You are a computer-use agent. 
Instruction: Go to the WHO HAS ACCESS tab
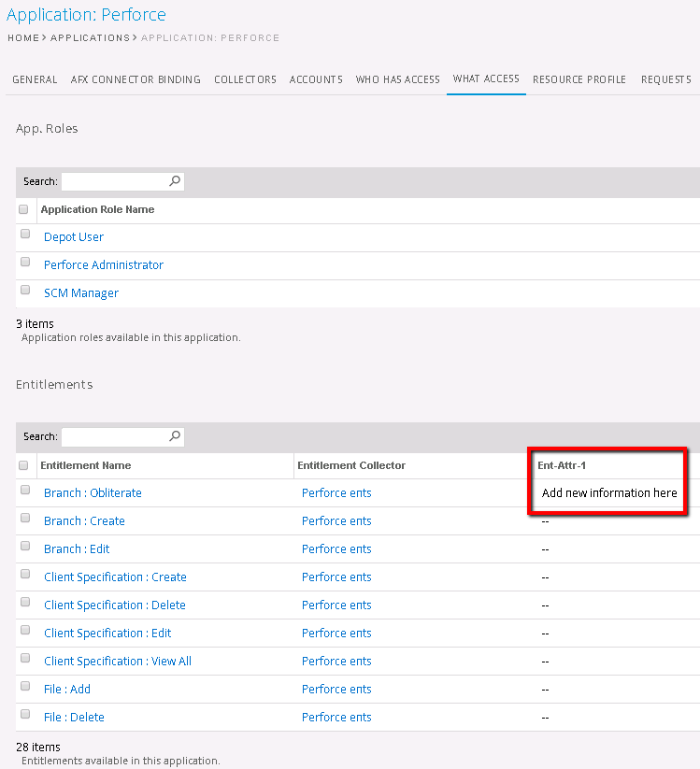tap(397, 79)
